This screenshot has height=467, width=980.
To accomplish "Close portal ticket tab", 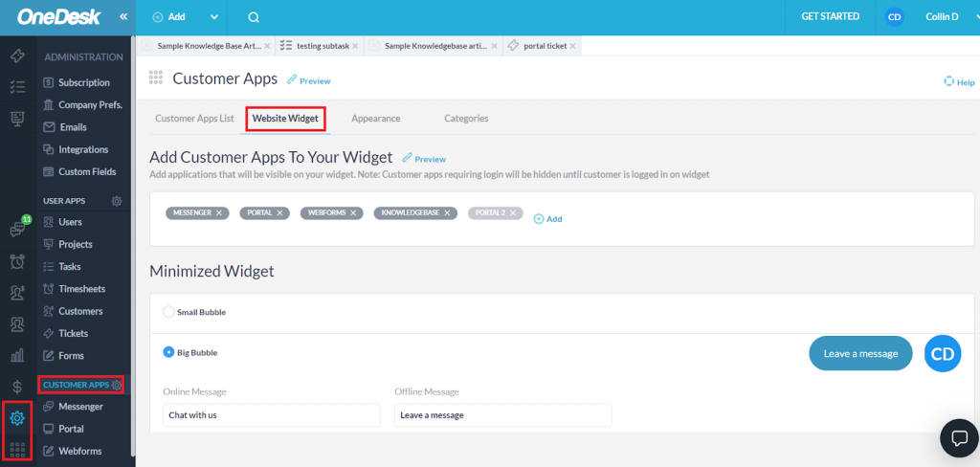I will tap(572, 46).
